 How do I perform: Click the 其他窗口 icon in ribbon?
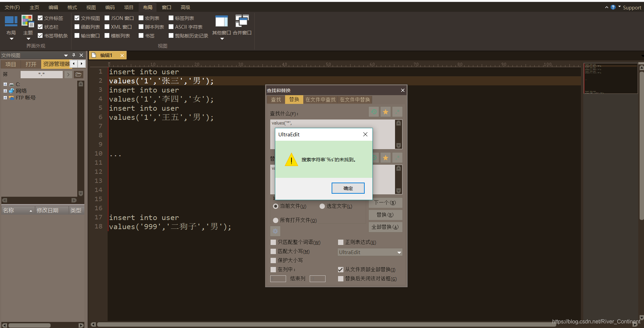coord(221,21)
